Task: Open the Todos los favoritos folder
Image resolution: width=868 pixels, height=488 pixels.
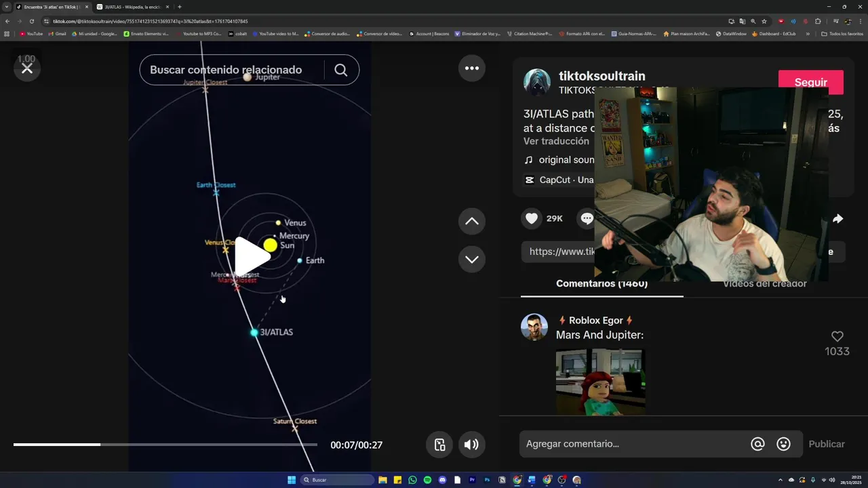Action: point(842,33)
